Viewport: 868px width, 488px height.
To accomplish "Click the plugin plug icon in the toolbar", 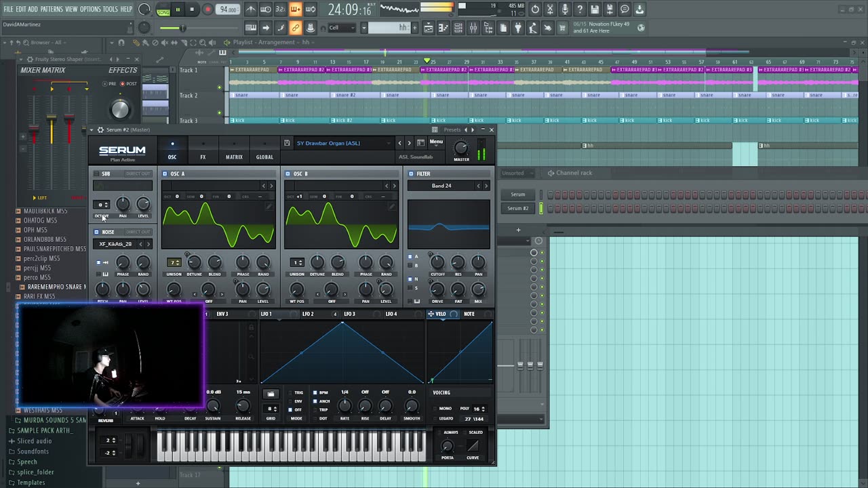I will 517,28.
